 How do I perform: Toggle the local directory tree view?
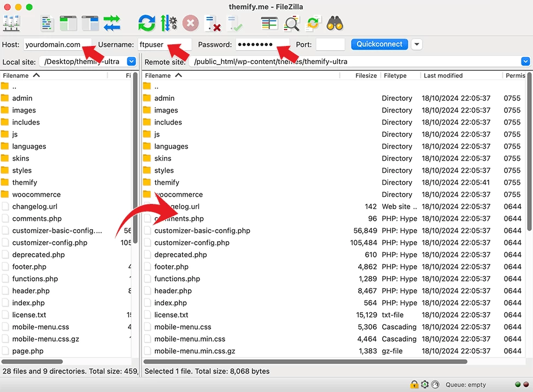[x=68, y=24]
